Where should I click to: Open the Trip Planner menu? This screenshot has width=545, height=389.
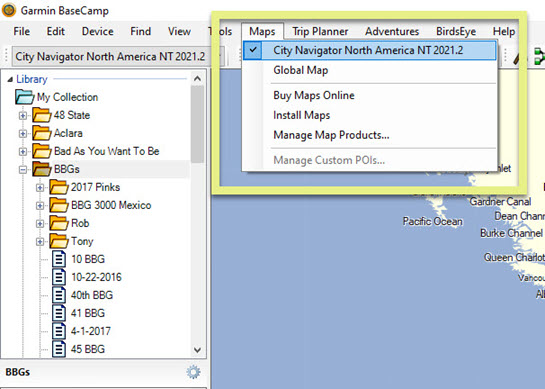coord(320,32)
